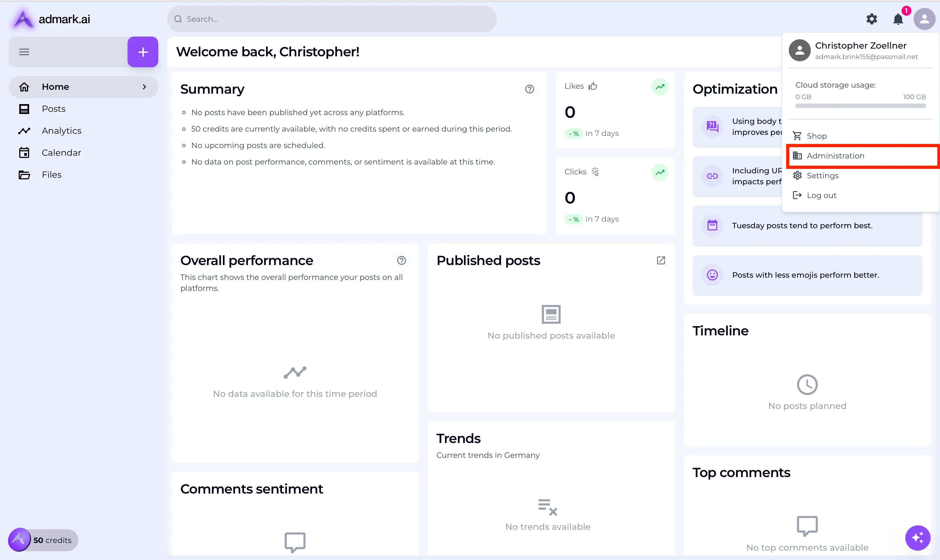Screen dimensions: 940x560
Task: Open the notifications bell icon
Action: coord(898,19)
